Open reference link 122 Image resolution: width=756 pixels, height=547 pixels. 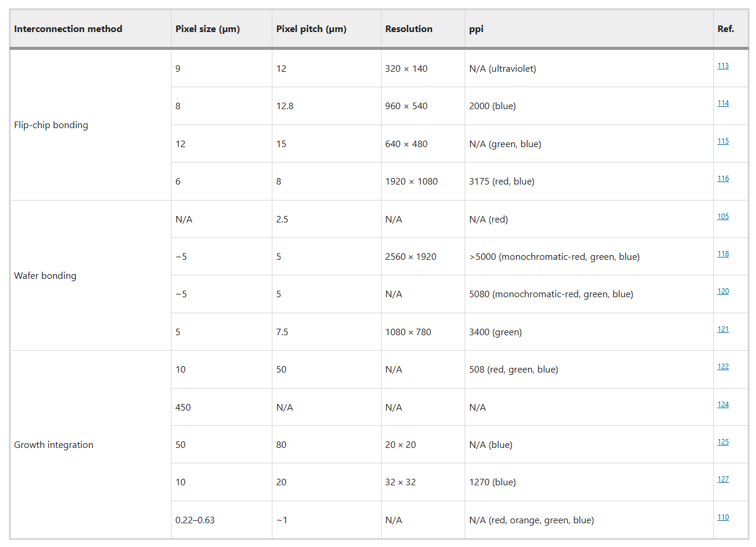pos(723,367)
